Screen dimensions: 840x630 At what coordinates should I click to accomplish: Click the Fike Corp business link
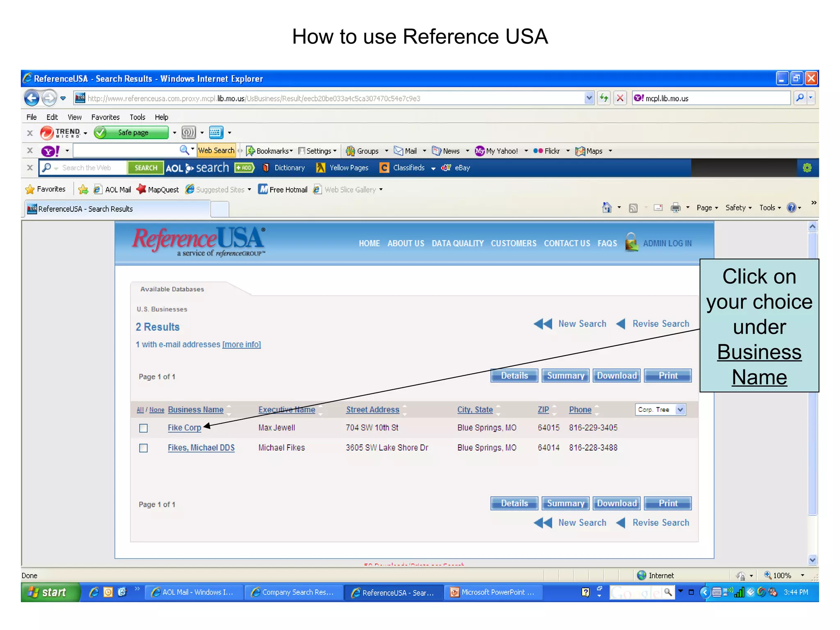(x=184, y=427)
